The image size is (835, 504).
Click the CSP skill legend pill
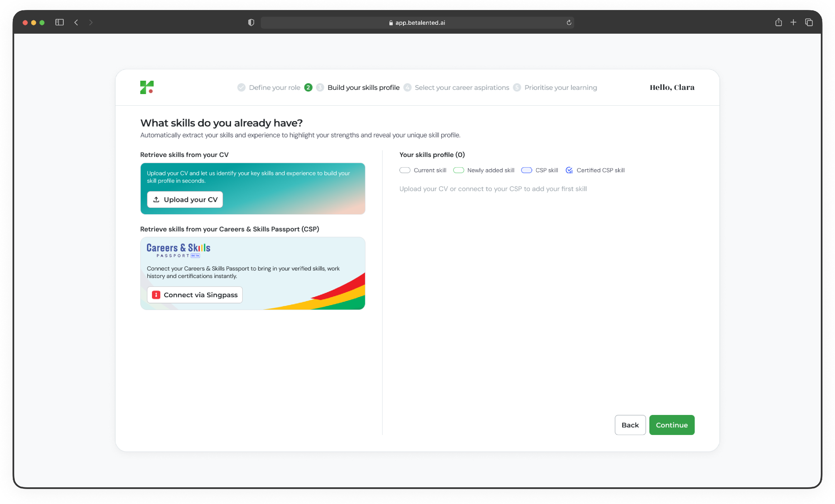(x=526, y=170)
